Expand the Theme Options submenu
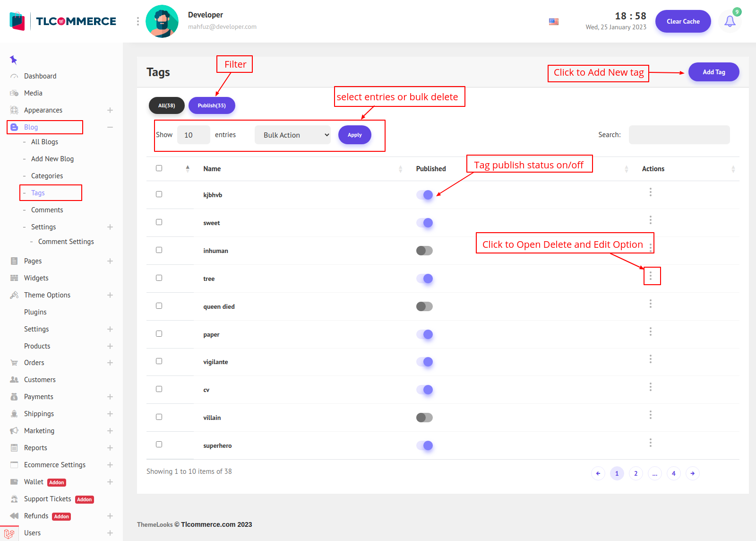 [110, 295]
